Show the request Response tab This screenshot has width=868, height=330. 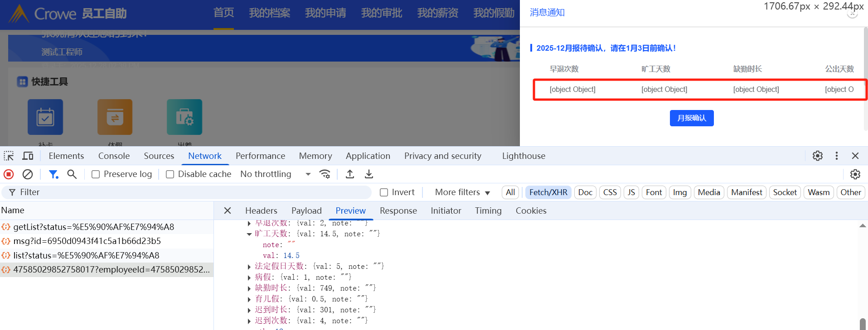click(x=398, y=211)
